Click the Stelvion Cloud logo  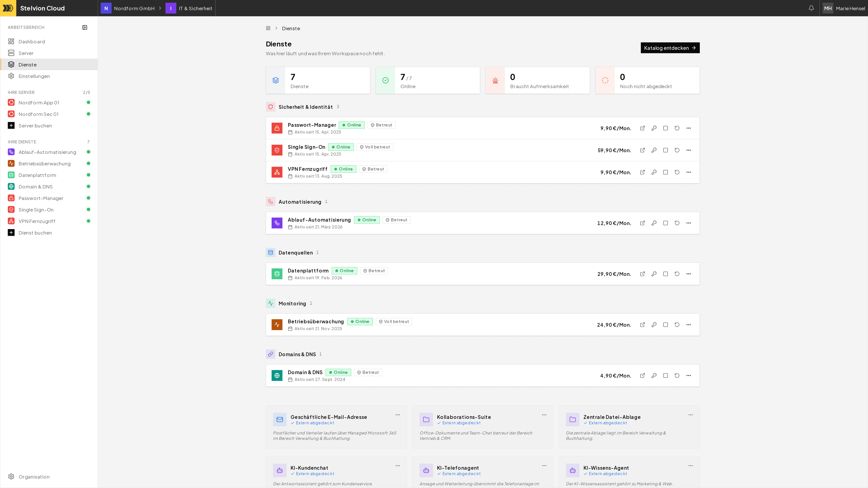coord(8,8)
